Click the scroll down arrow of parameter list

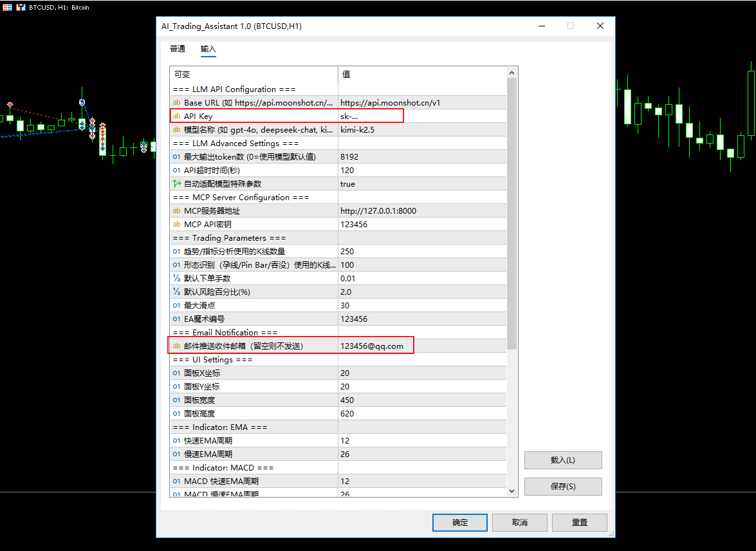pos(512,491)
